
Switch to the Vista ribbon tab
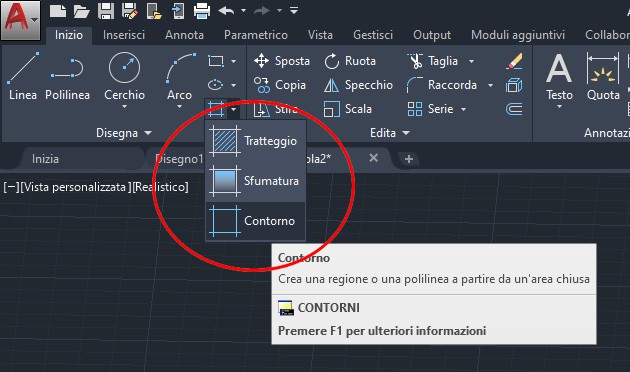(320, 35)
